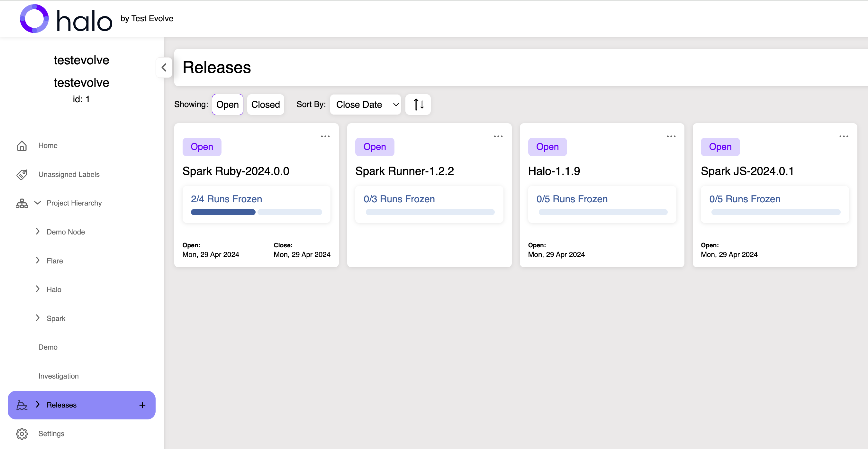Select Open releases filter
The height and width of the screenshot is (449, 868).
coord(228,104)
